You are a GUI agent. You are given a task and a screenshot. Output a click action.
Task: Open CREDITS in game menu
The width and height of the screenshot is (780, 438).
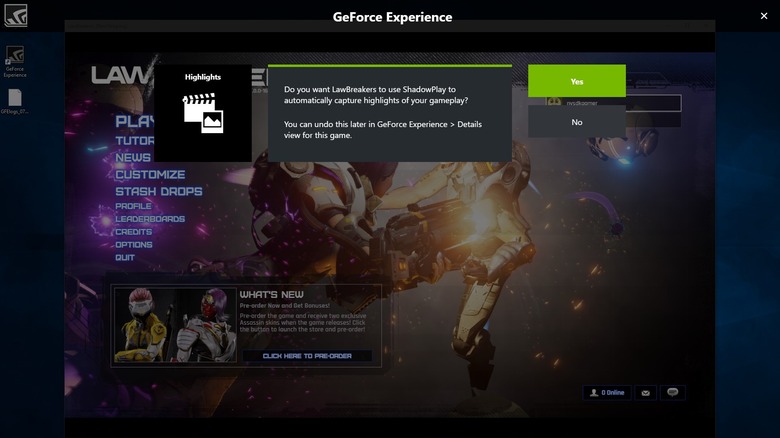(x=134, y=232)
